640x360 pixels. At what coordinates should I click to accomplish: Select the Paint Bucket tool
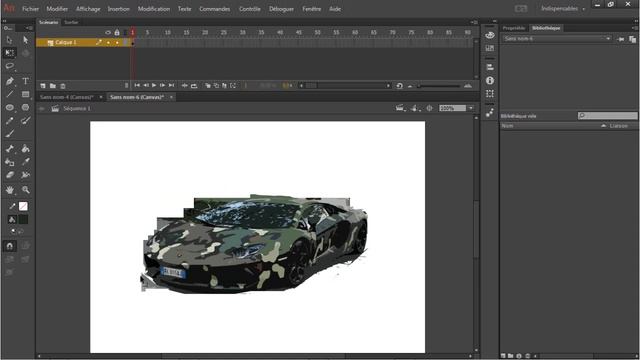tap(25, 149)
